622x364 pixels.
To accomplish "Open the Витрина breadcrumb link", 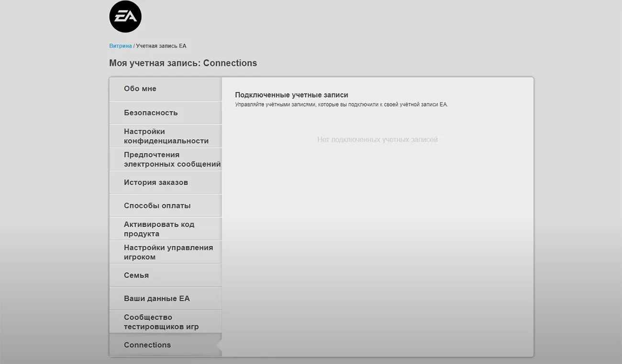I will pos(121,46).
